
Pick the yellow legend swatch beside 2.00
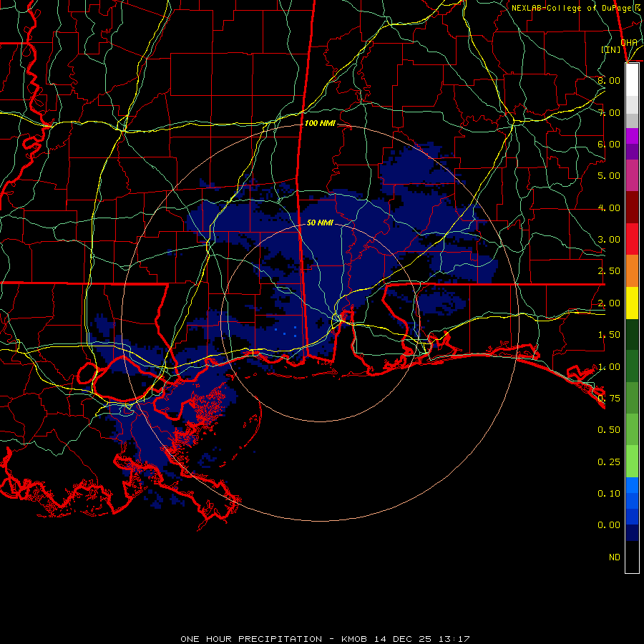tap(632, 303)
